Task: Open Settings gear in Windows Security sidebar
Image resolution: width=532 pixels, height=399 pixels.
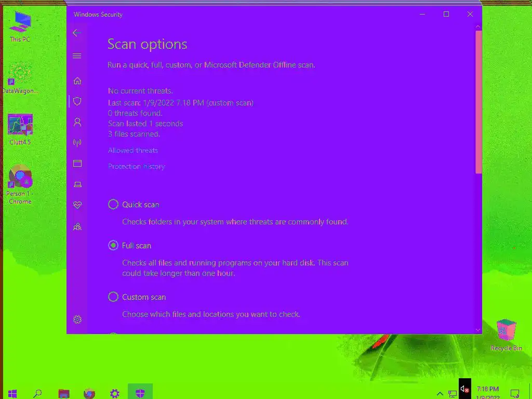Action: tap(77, 320)
